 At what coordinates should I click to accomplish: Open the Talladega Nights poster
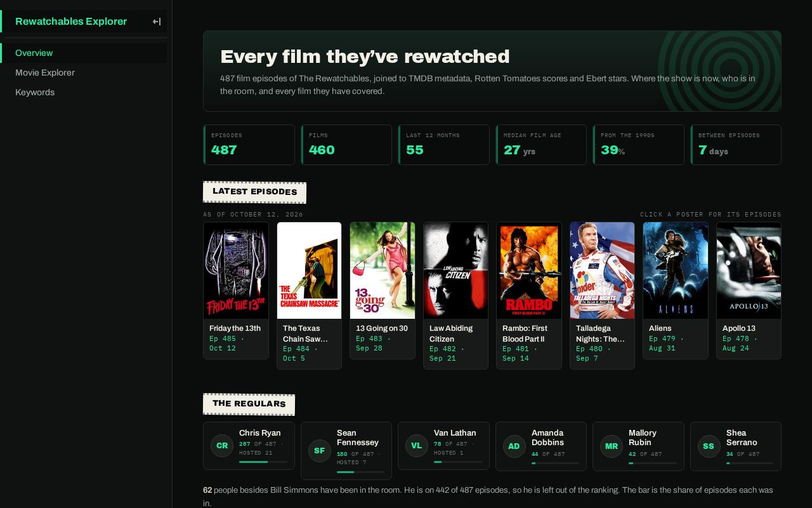602,271
